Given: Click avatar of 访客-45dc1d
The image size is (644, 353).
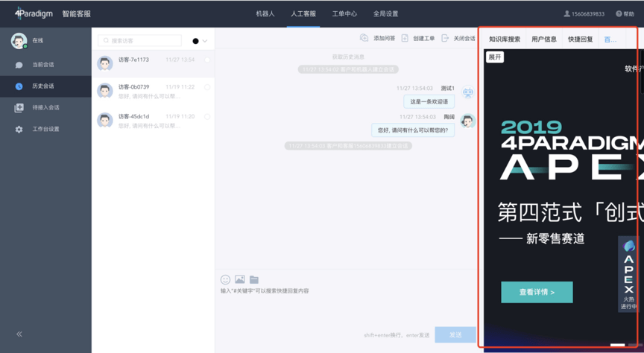Looking at the screenshot, I should [105, 121].
